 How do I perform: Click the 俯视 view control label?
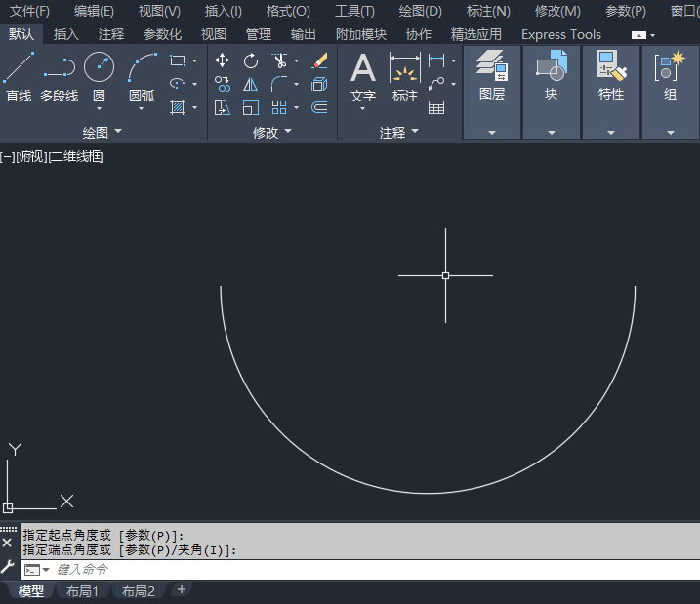pyautogui.click(x=31, y=156)
